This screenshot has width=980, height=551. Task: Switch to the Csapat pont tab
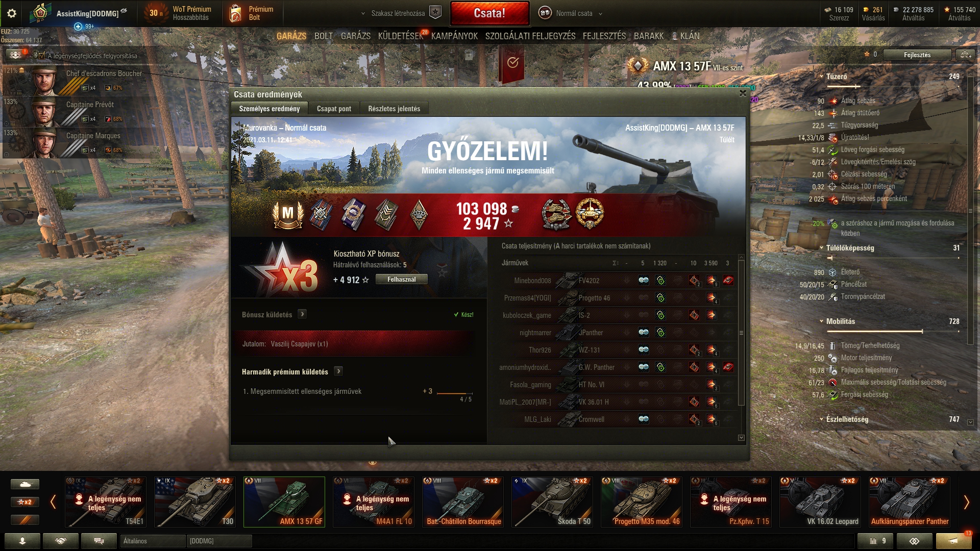point(334,109)
